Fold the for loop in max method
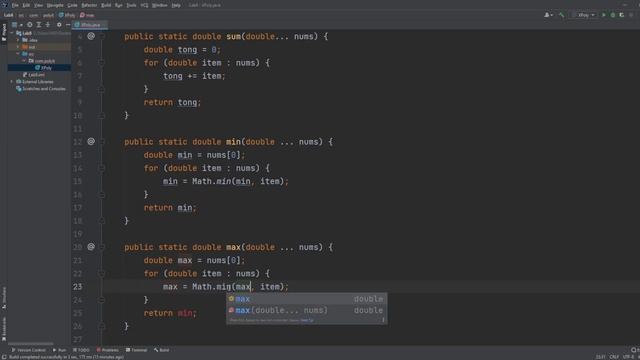The width and height of the screenshot is (640, 360). (x=102, y=273)
